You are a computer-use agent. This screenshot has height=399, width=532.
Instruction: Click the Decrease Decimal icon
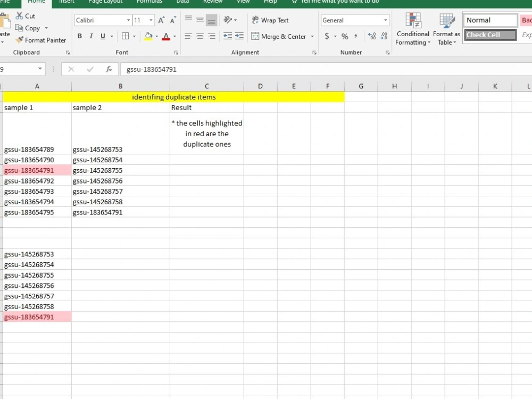coord(384,36)
